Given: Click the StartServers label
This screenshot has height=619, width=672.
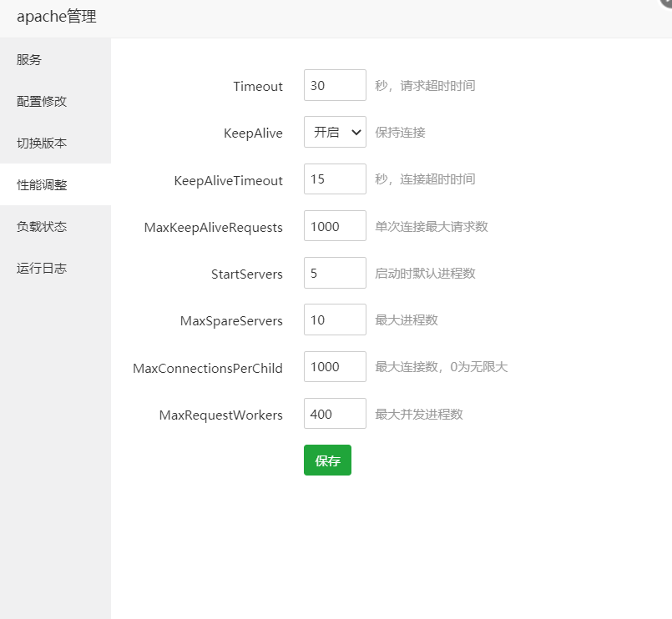Looking at the screenshot, I should coord(247,274).
